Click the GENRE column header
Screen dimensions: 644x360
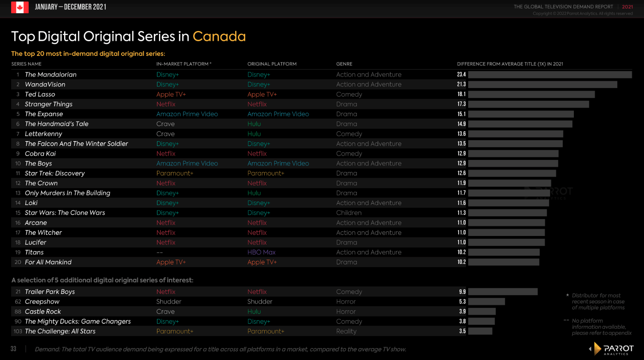pos(344,64)
